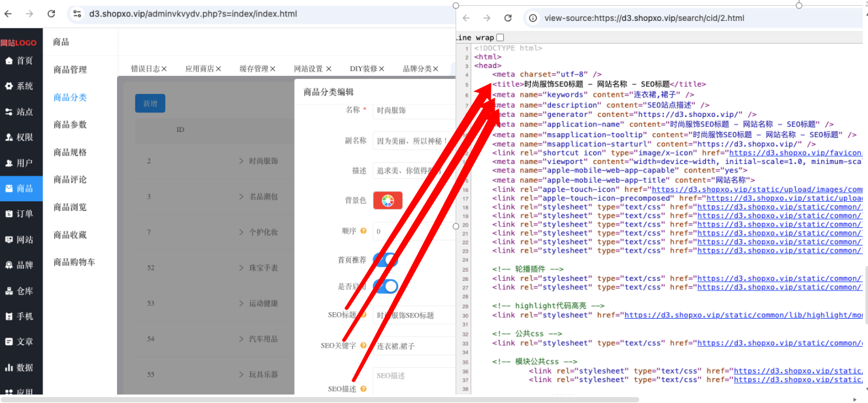The width and height of the screenshot is (868, 403).
Task: Open the 首页 home sidebar icon
Action: pos(9,61)
